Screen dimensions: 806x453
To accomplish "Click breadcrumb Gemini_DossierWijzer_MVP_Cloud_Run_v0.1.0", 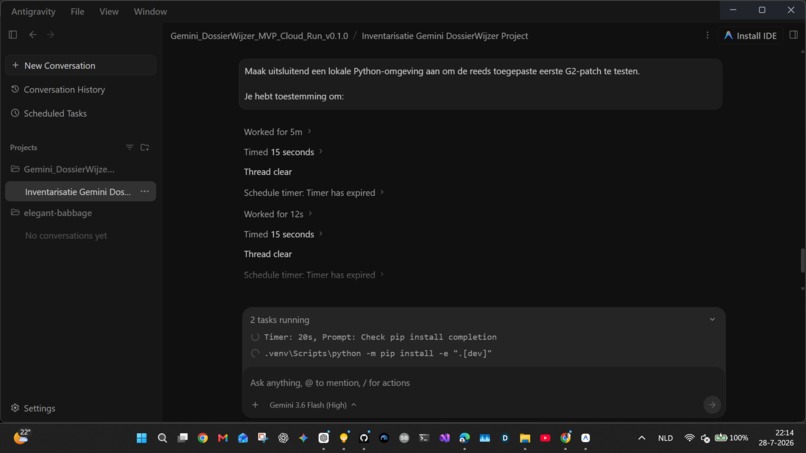I will click(x=259, y=36).
